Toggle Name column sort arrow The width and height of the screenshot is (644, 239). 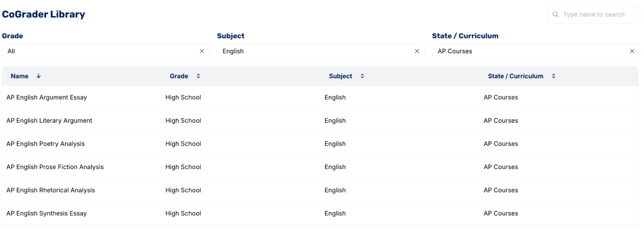[x=39, y=76]
